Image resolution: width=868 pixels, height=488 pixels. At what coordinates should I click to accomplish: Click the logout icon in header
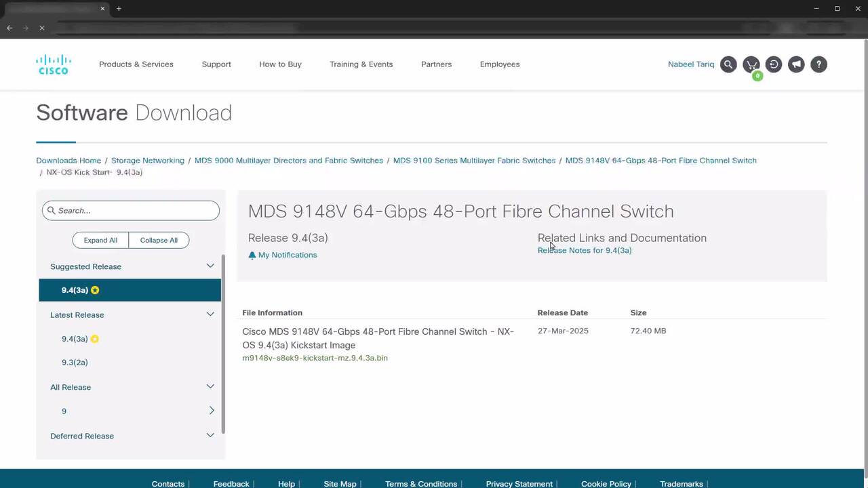[774, 64]
